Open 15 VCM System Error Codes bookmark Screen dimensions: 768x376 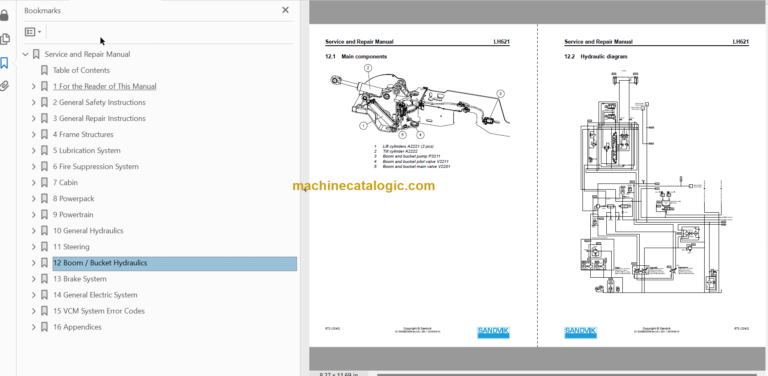pos(98,311)
